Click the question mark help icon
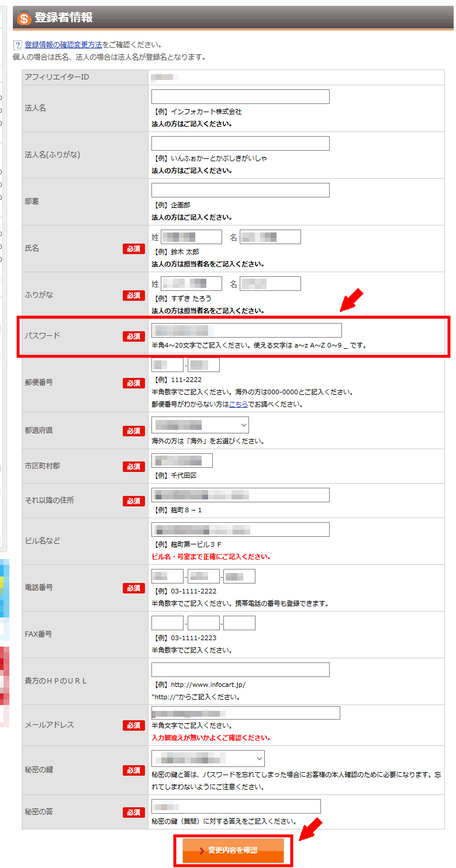Screen dimensions: 456x868 point(18,45)
